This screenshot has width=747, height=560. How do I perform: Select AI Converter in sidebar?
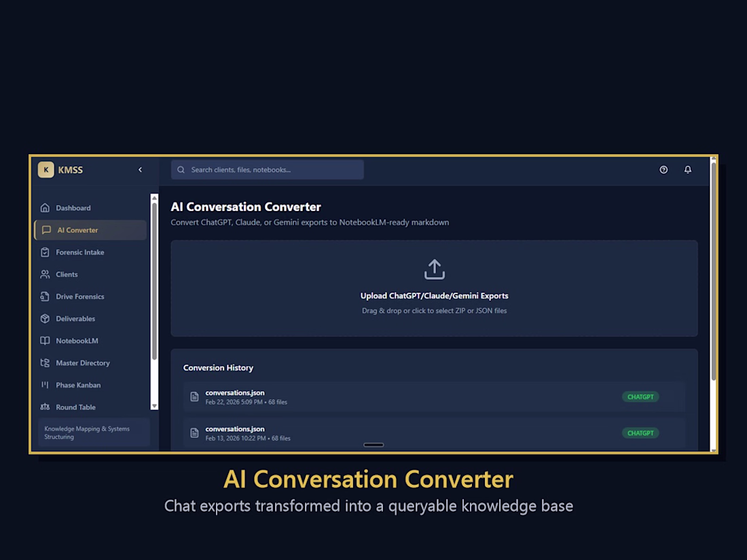90,230
